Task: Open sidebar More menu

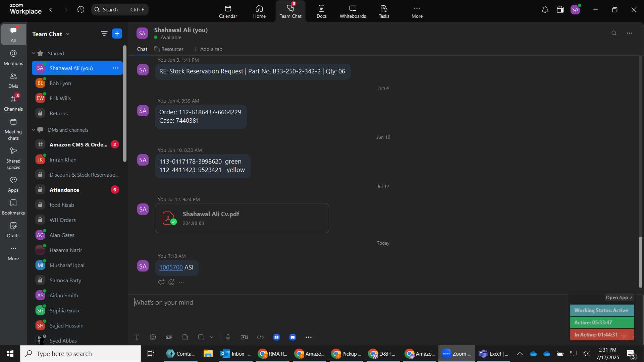Action: point(13,253)
